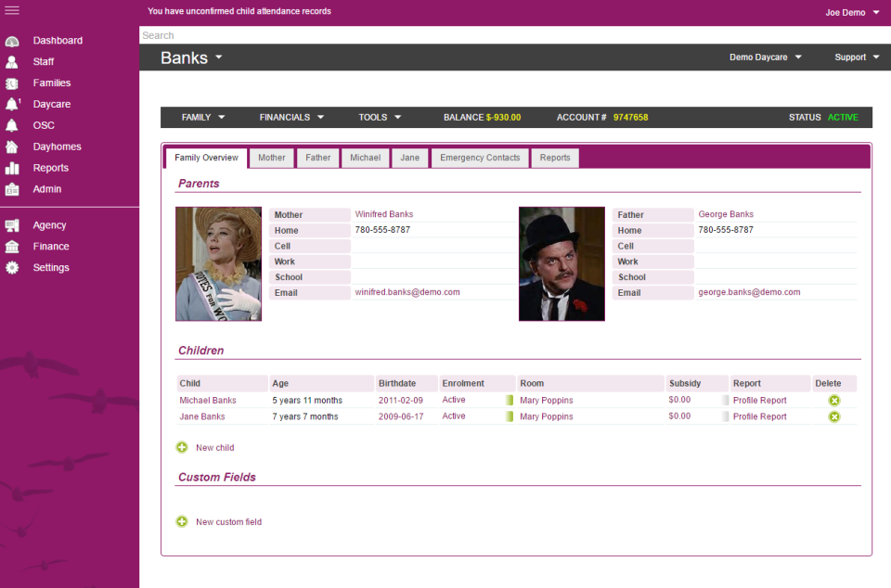Click Michael's $0.00 subsidy amount
The height and width of the screenshot is (588, 891).
pos(679,400)
